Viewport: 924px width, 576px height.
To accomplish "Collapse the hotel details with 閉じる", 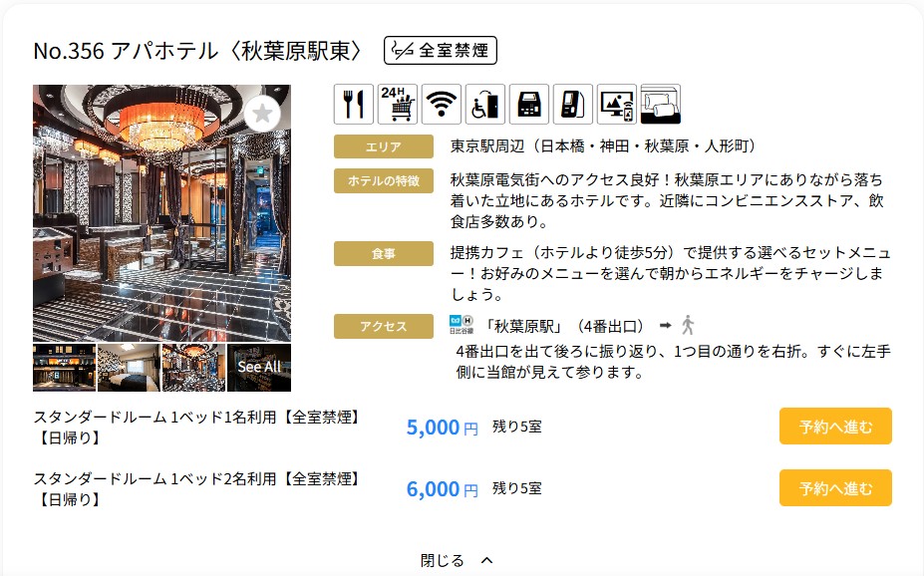I will (457, 560).
